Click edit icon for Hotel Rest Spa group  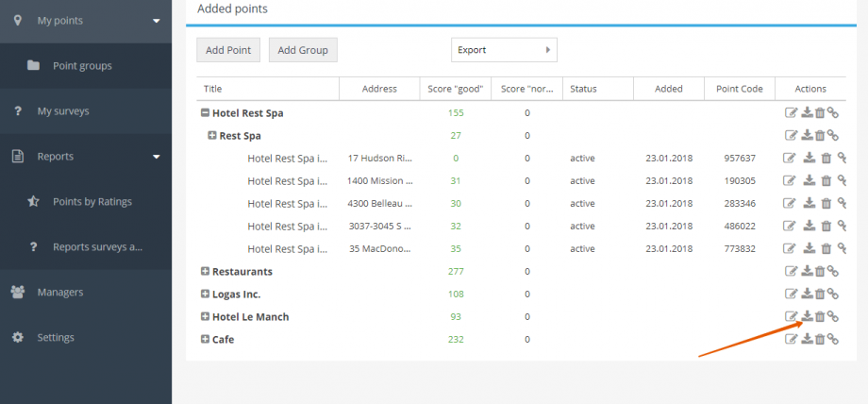click(792, 113)
